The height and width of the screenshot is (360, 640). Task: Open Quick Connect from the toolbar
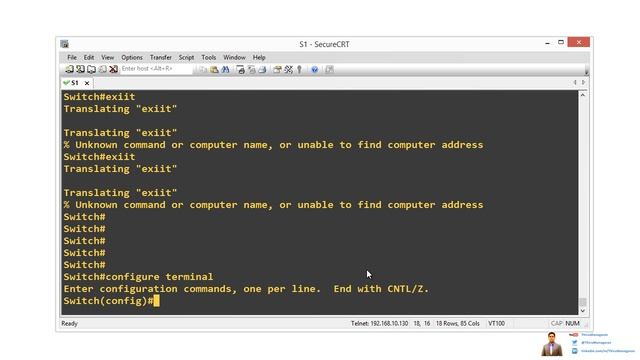(80, 69)
